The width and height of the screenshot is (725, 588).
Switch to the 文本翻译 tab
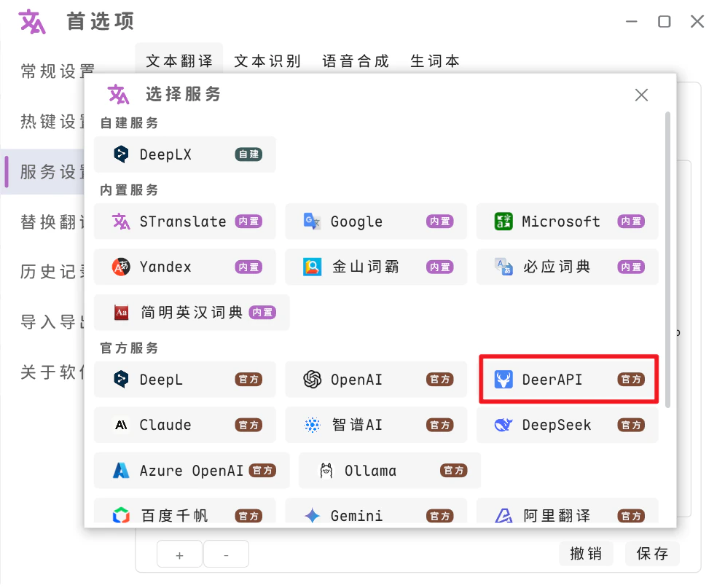click(179, 60)
